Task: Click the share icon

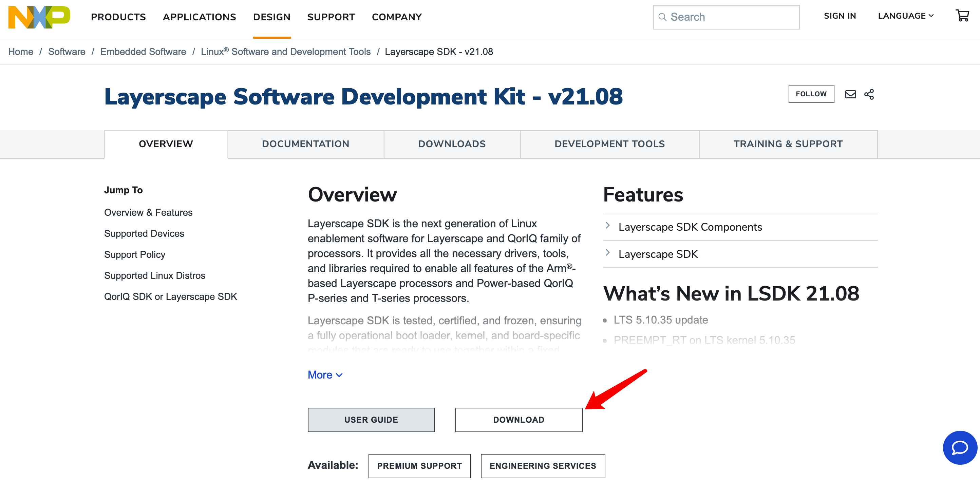Action: click(x=869, y=94)
